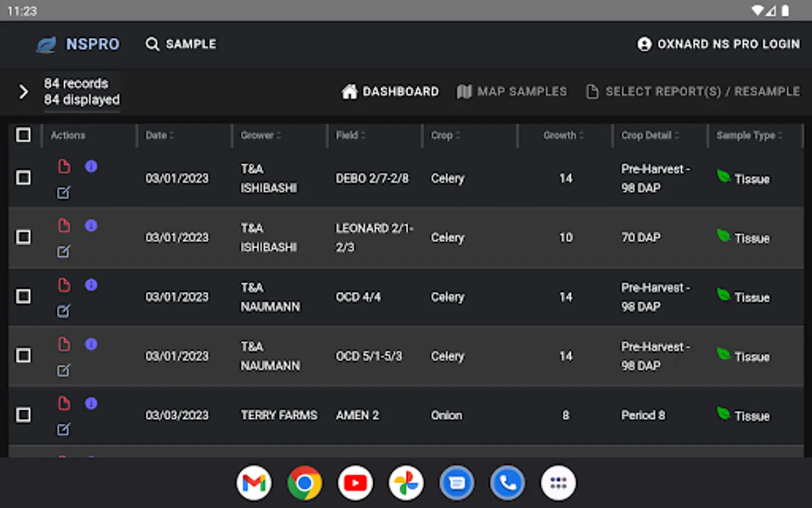812x508 pixels.
Task: Go to the Dashboard
Action: [x=390, y=91]
